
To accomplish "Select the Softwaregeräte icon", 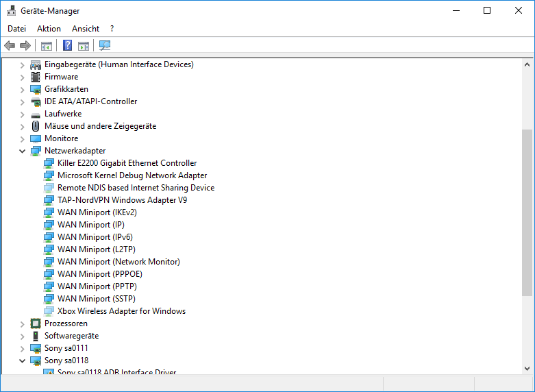I will coord(36,336).
